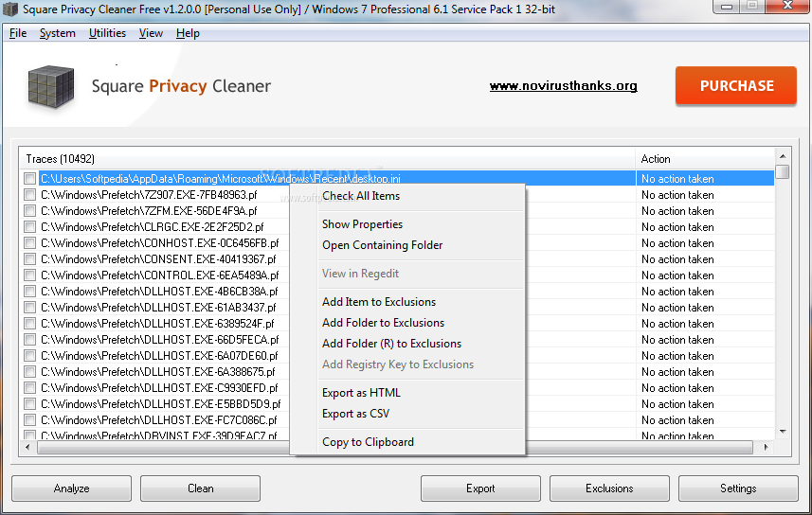Tick the CONSENT.EXE-40419367.pf checkbox
The width and height of the screenshot is (812, 515).
29,258
